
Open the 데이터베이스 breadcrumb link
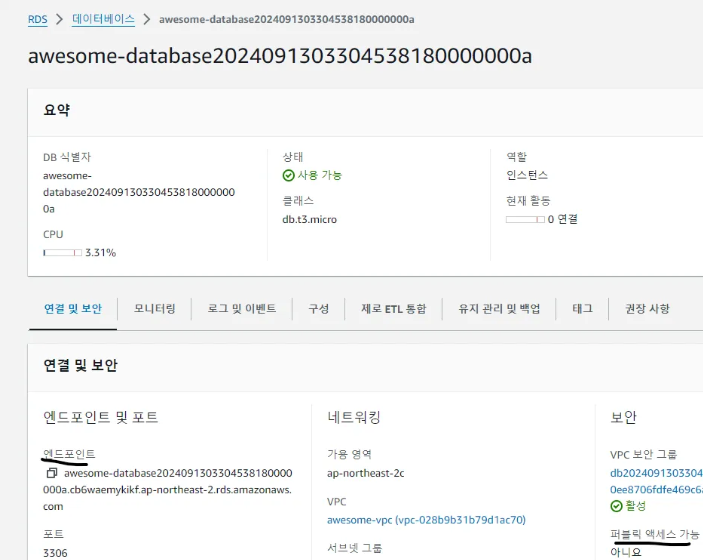104,19
